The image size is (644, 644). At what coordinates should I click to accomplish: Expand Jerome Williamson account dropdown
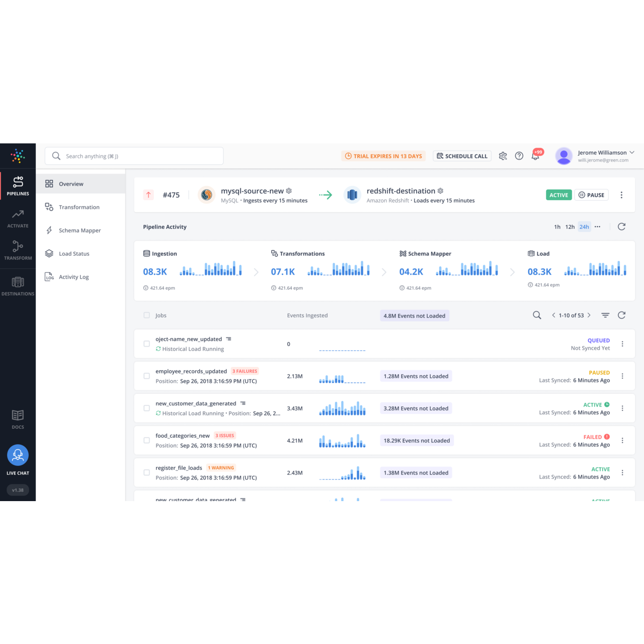[x=632, y=152]
